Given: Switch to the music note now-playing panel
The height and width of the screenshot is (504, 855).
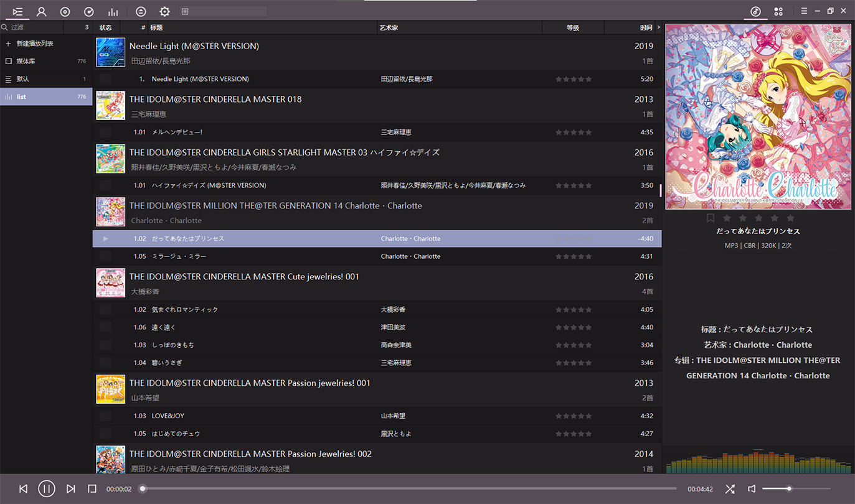Looking at the screenshot, I should pyautogui.click(x=755, y=11).
